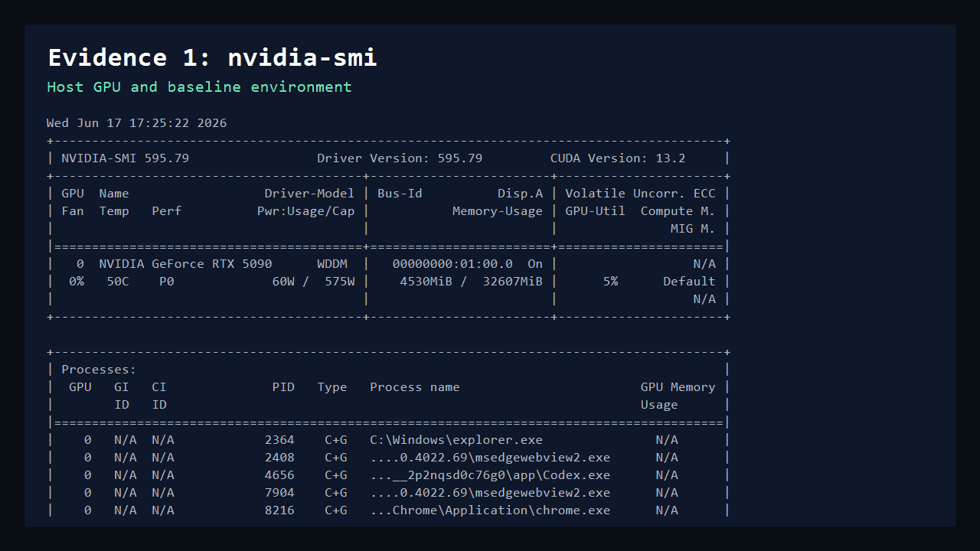Click the compute mode 'Default'
The image size is (980, 551).
(x=689, y=282)
